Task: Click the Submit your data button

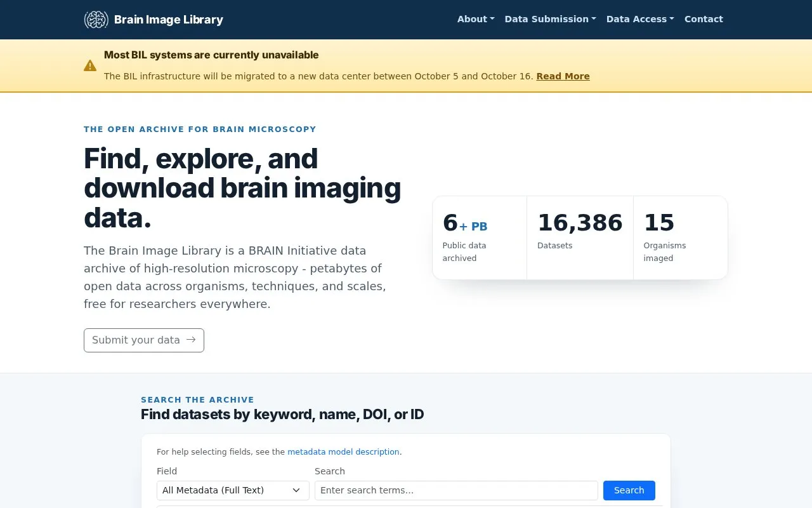Action: tap(144, 340)
